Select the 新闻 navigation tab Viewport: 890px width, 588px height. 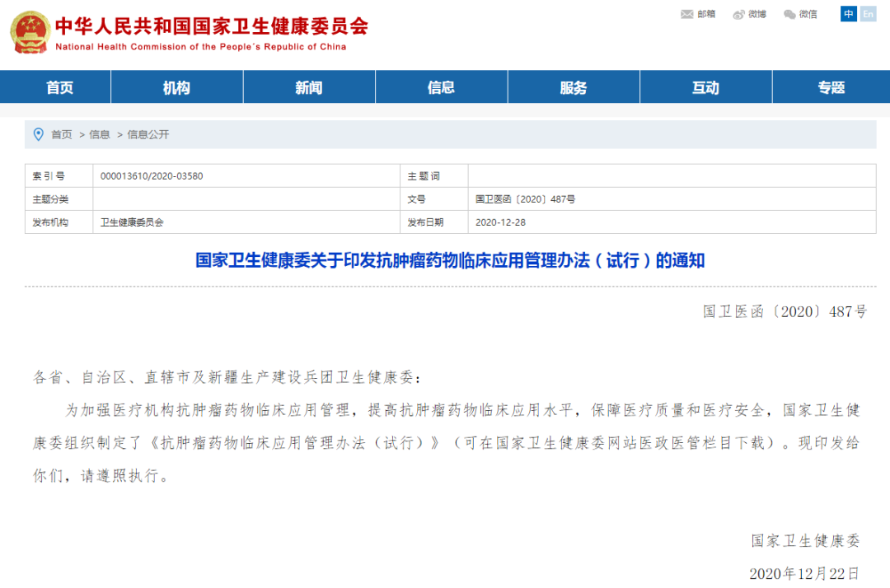309,87
